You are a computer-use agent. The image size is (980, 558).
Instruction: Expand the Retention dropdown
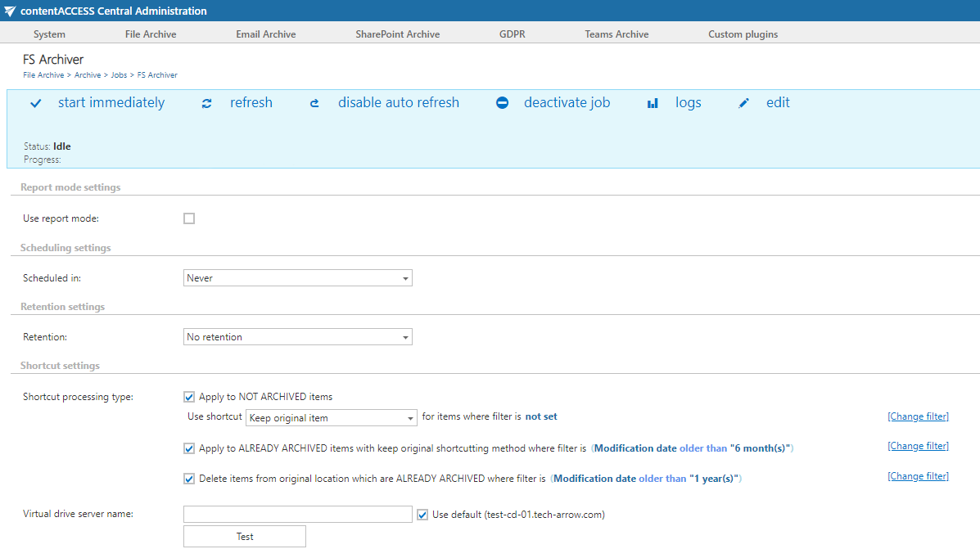(x=297, y=336)
